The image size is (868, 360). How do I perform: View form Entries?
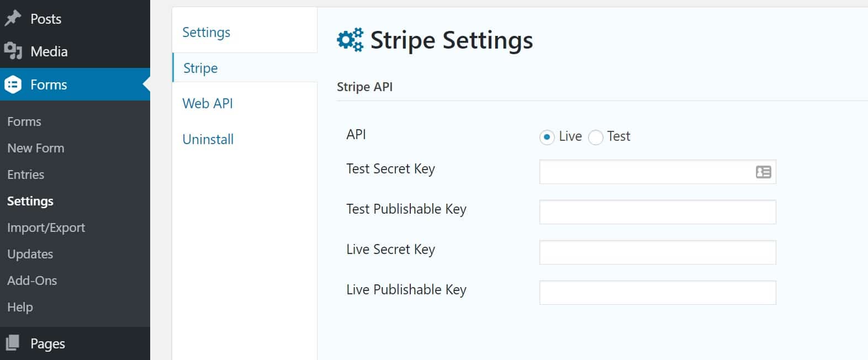(25, 174)
